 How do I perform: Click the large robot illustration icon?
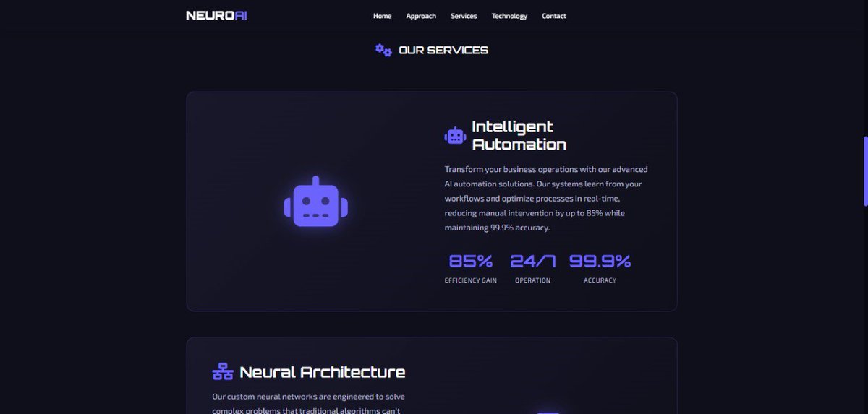coord(316,202)
